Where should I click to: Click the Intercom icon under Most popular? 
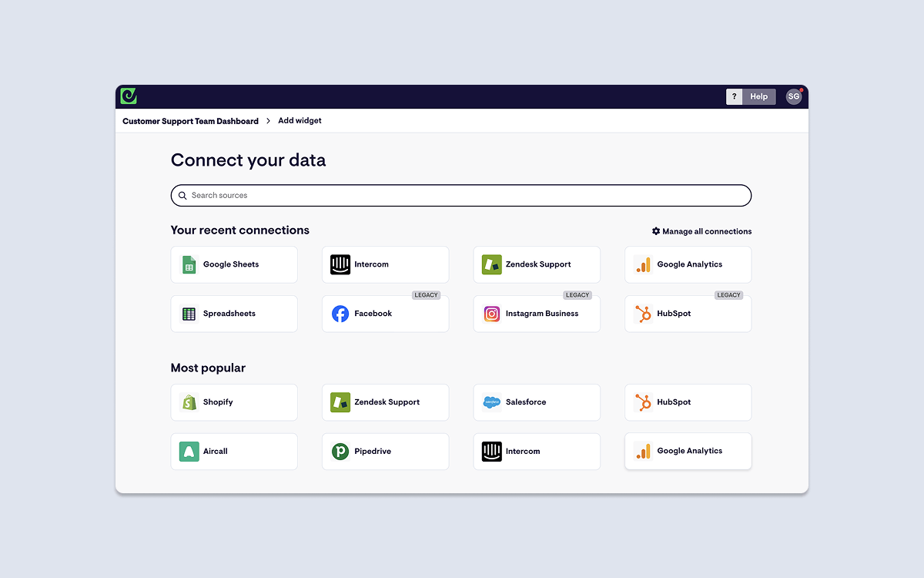pos(491,452)
